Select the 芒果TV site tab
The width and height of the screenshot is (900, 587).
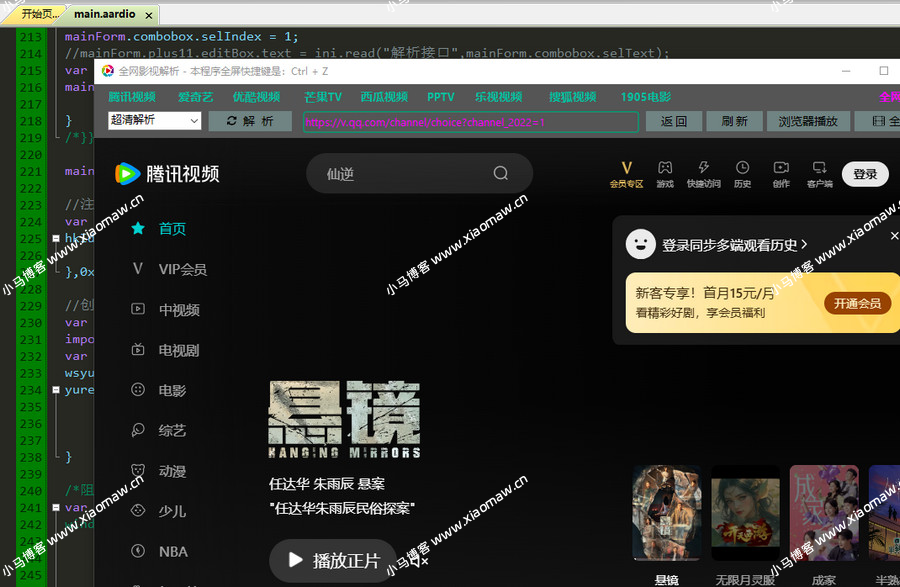tap(323, 97)
